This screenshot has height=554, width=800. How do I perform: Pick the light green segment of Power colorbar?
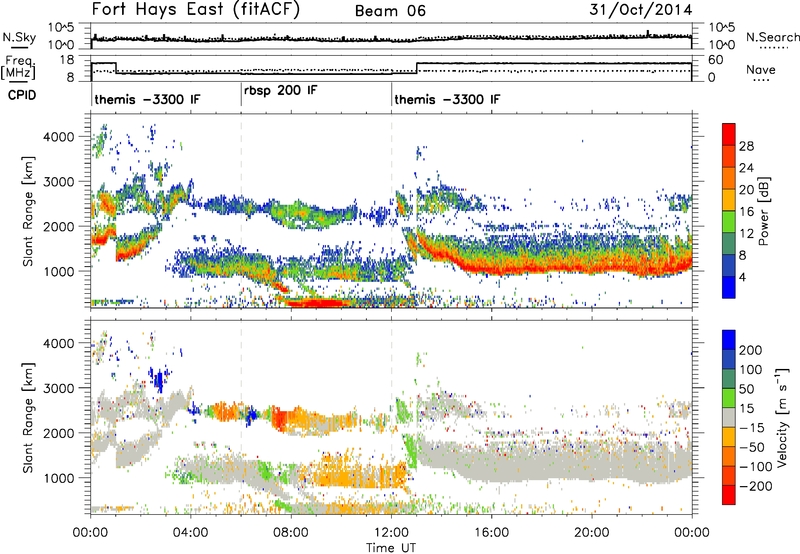point(729,221)
